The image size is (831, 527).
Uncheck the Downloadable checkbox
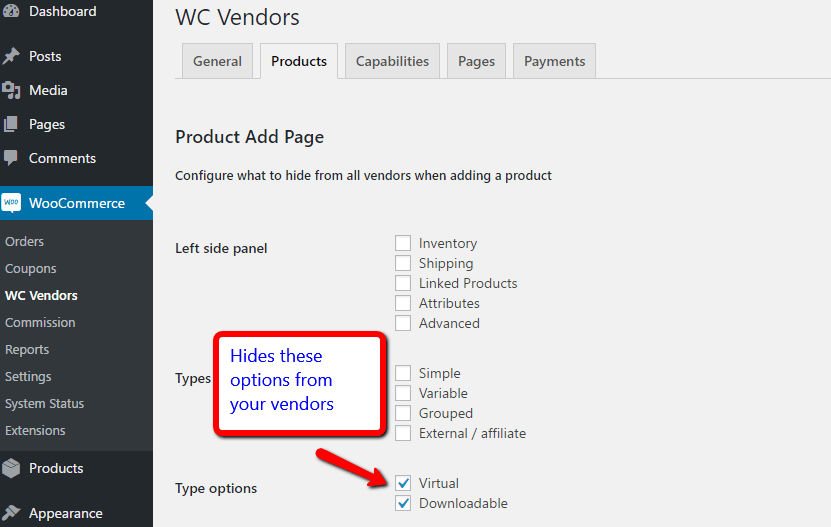click(403, 503)
